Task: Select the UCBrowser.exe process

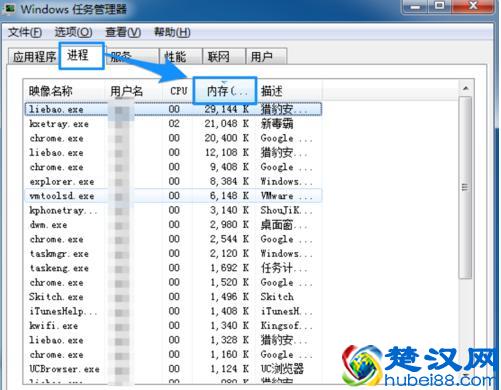Action: click(x=173, y=369)
